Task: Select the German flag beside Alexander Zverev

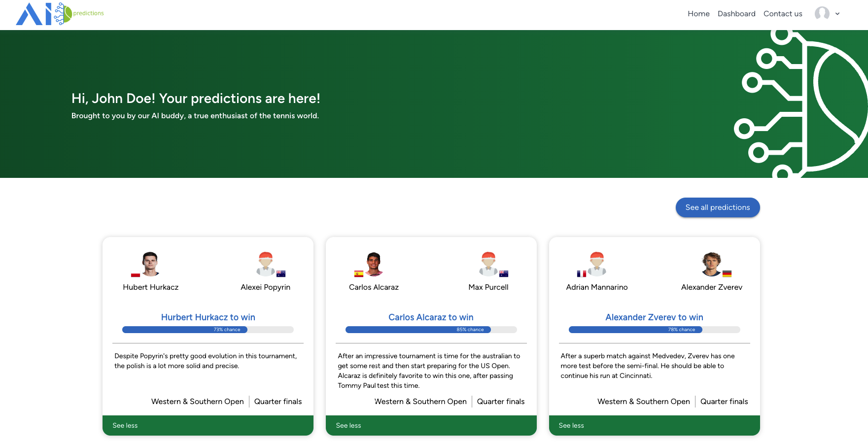Action: (x=726, y=274)
